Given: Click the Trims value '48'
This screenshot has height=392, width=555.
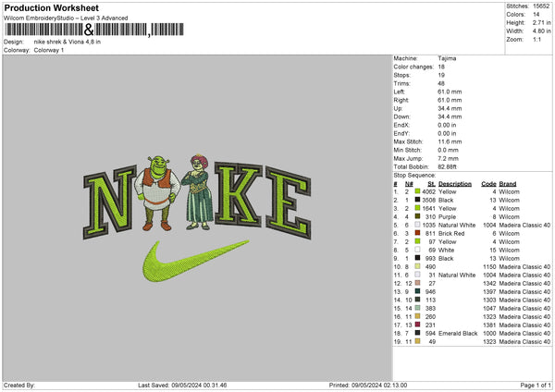Looking at the screenshot, I should click(x=441, y=83).
